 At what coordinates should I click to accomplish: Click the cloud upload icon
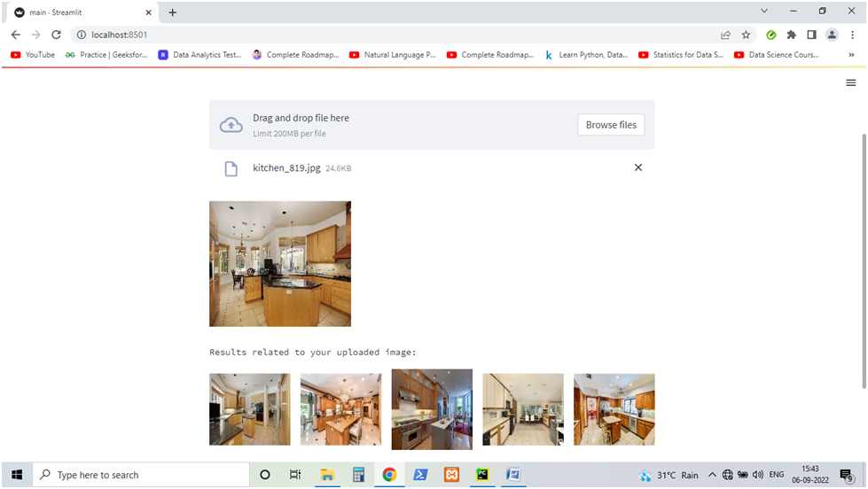pyautogui.click(x=231, y=125)
